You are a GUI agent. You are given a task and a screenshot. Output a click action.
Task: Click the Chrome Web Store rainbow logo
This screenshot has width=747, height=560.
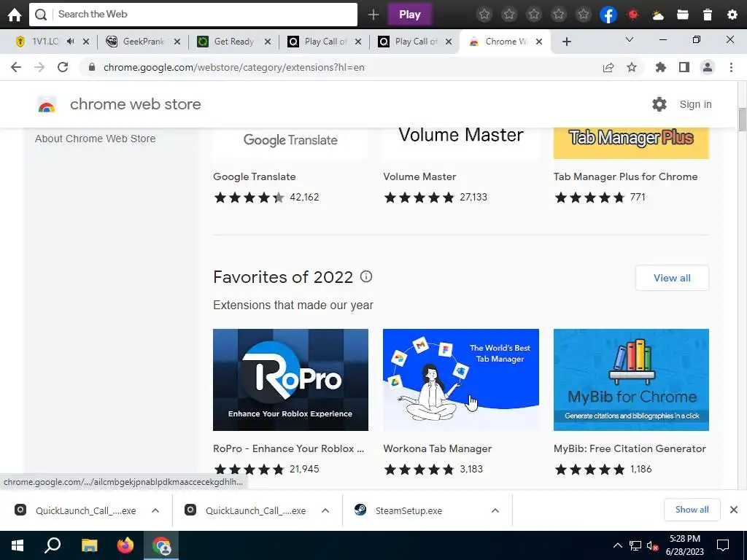tap(47, 104)
